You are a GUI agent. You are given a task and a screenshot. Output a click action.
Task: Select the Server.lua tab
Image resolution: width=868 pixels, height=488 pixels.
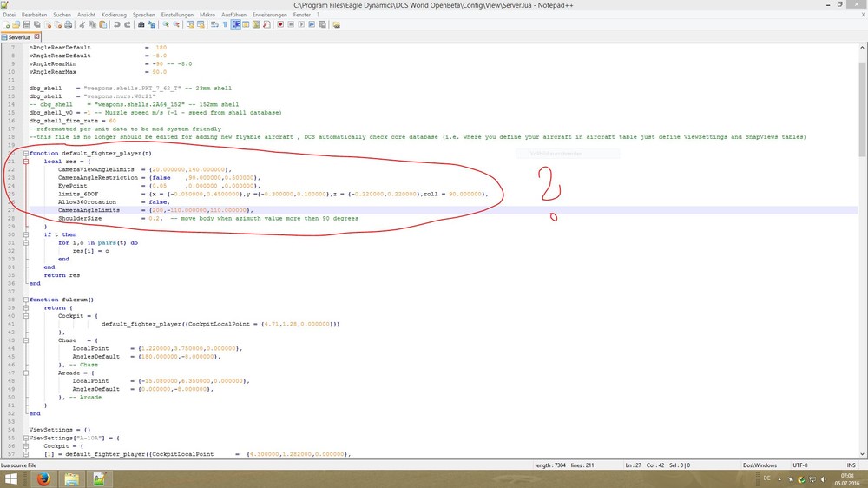18,37
